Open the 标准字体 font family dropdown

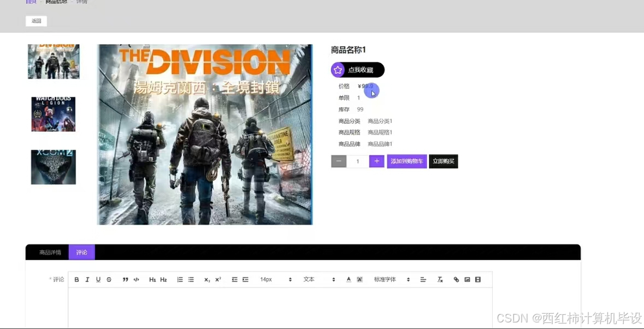pos(392,280)
